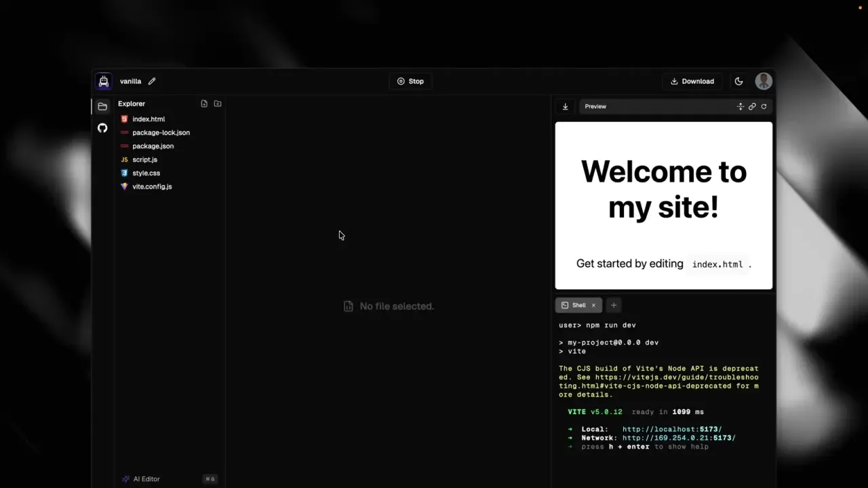This screenshot has width=868, height=488.
Task: Open the GitHub sidebar icon
Action: pos(102,128)
